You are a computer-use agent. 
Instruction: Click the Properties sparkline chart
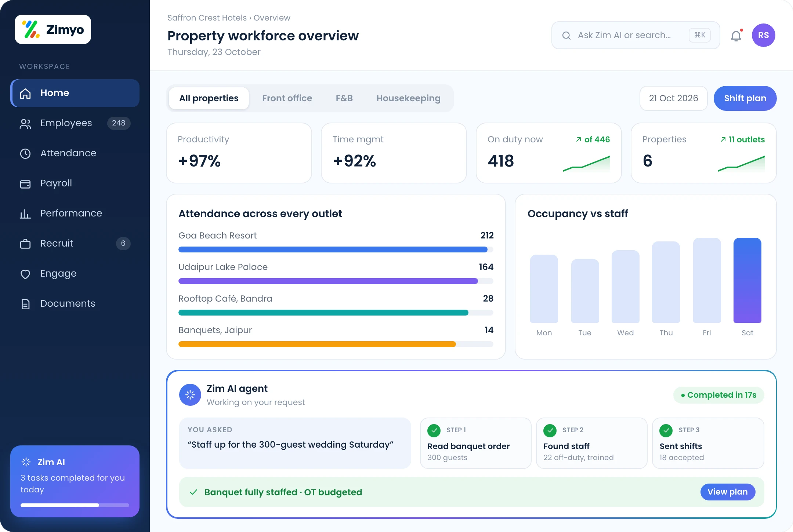point(742,164)
